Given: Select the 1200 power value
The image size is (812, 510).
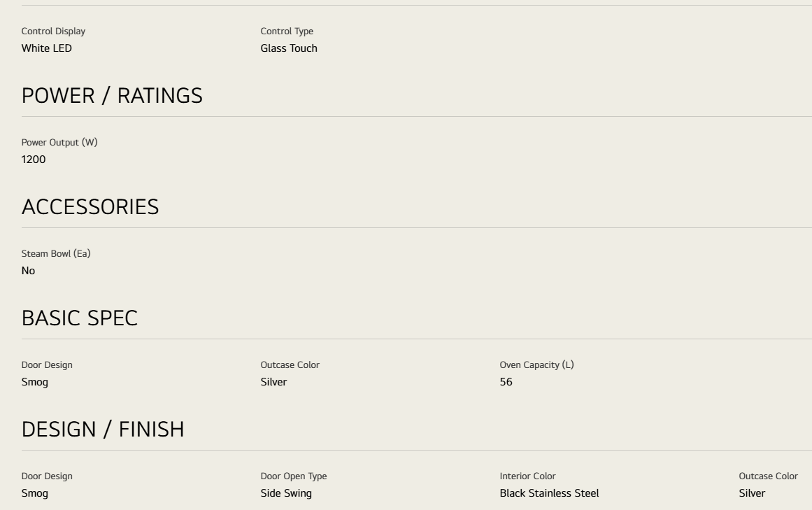Looking at the screenshot, I should point(34,160).
